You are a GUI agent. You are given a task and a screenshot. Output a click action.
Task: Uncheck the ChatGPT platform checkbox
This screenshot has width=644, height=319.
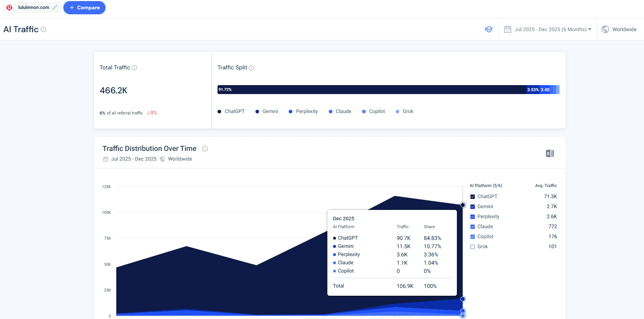[473, 197]
